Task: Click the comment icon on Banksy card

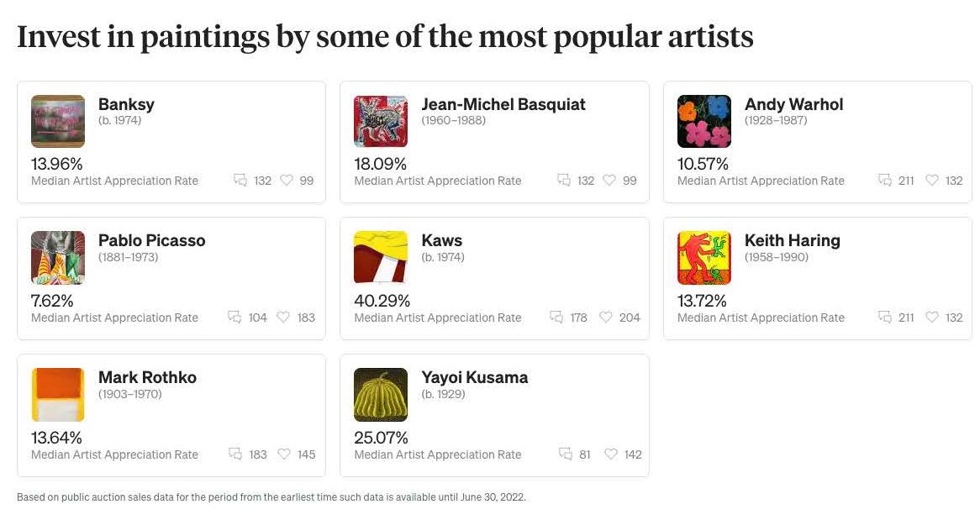Action: (x=240, y=180)
